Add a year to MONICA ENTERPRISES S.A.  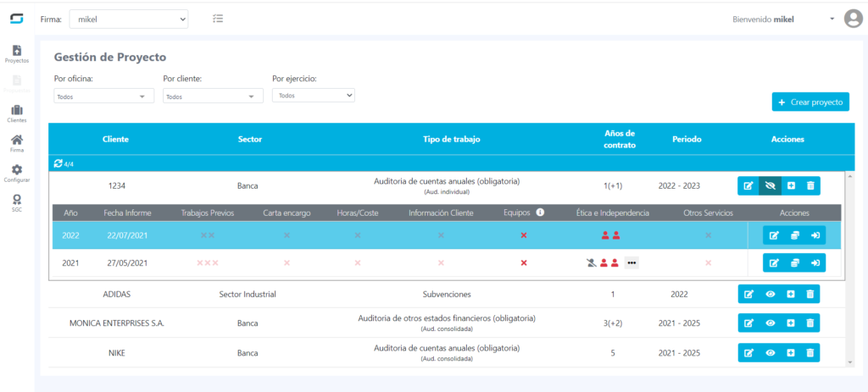791,323
